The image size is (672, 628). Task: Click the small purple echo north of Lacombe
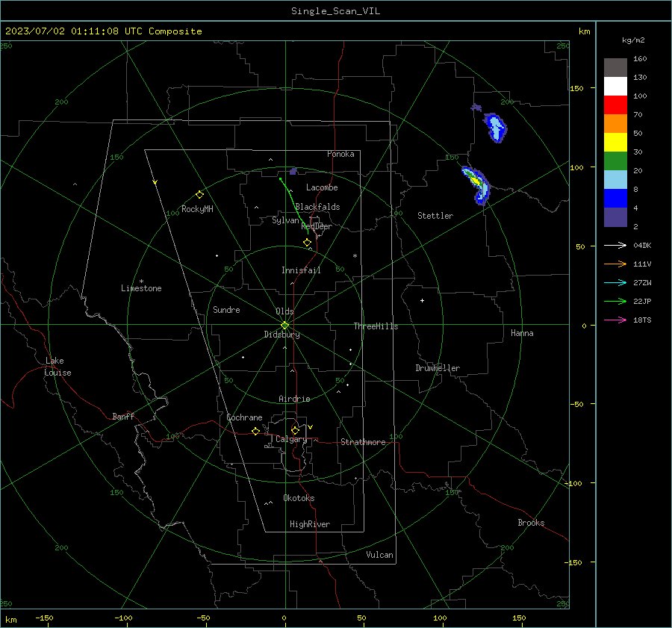point(293,172)
